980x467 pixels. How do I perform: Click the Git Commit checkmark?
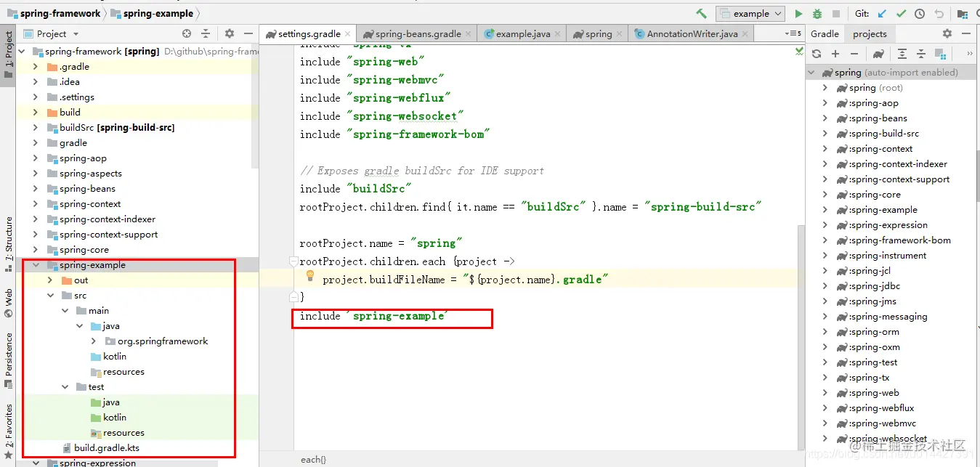click(x=901, y=14)
